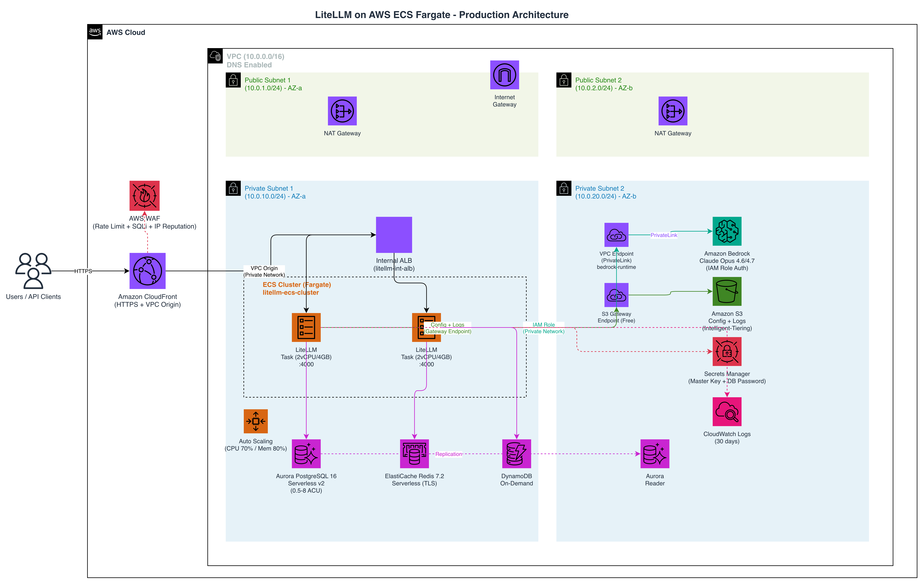Select the CloudWatch Logs icon
This screenshot has width=924, height=584.
pos(727,412)
